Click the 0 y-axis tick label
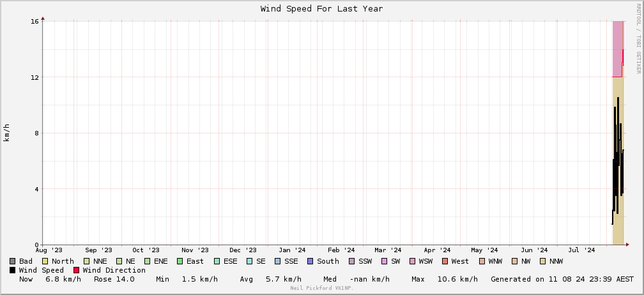The width and height of the screenshot is (644, 295). click(x=36, y=245)
